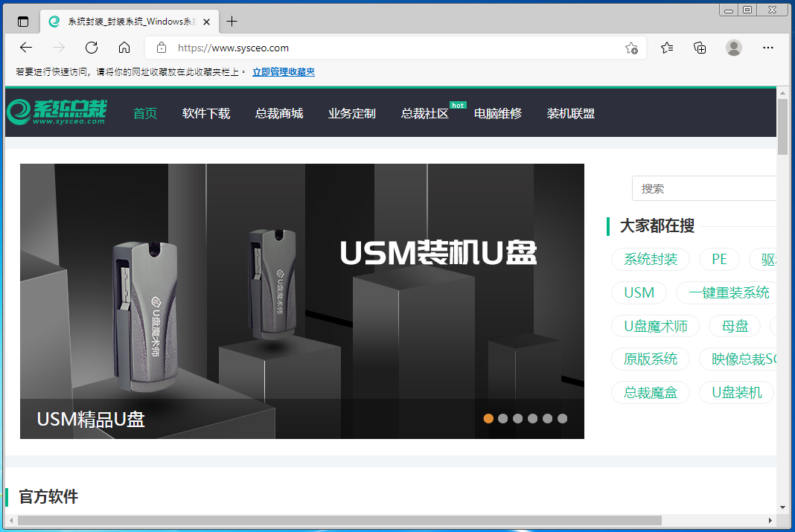Go back with the back arrow
Screen dimensions: 795x532
coord(26,48)
